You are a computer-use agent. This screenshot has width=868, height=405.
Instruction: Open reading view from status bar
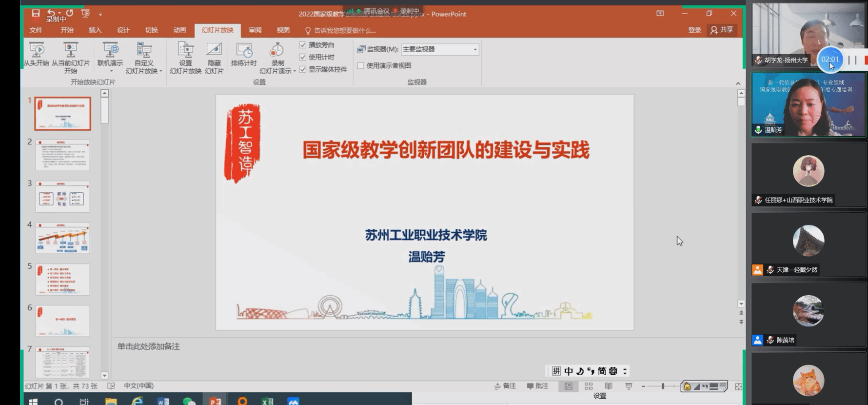[609, 386]
